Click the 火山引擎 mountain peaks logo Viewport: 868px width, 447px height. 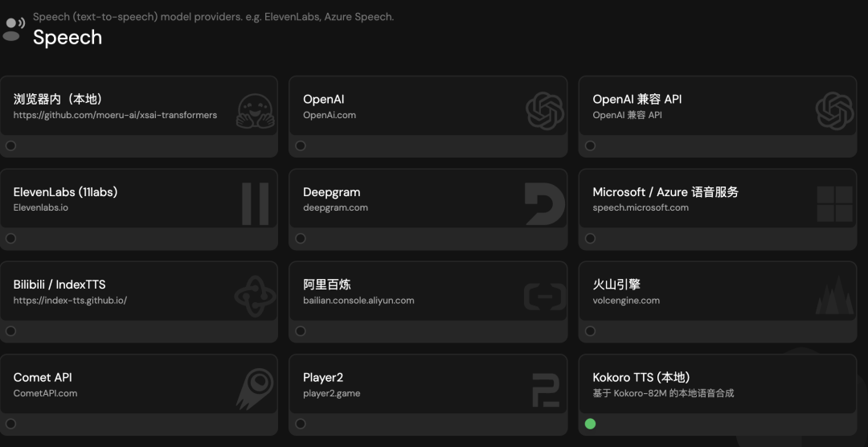(x=834, y=296)
